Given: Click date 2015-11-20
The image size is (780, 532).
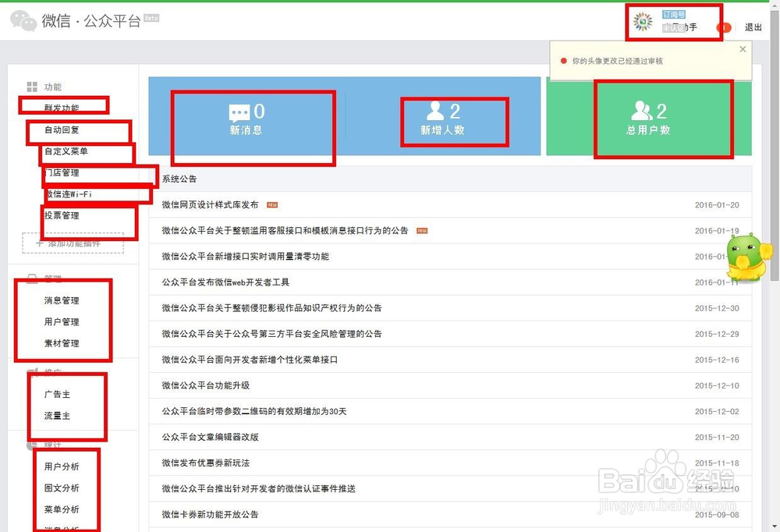Looking at the screenshot, I should [717, 437].
